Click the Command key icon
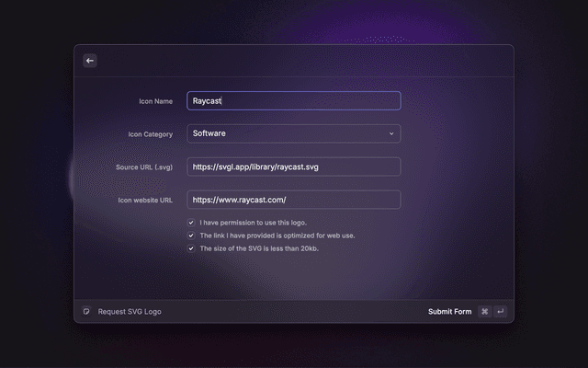Viewport: 588px width, 368px height. [484, 312]
